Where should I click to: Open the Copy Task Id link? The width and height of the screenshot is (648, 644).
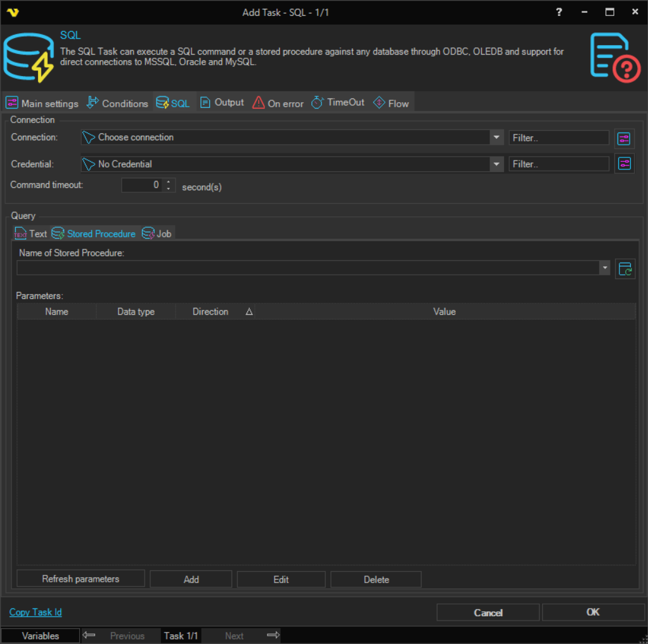(36, 612)
